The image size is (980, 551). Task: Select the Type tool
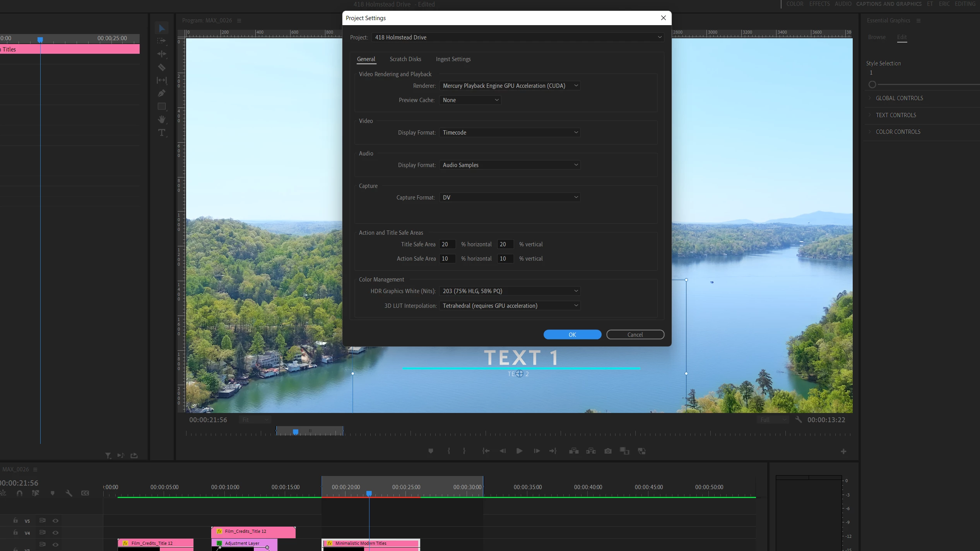coord(162,133)
